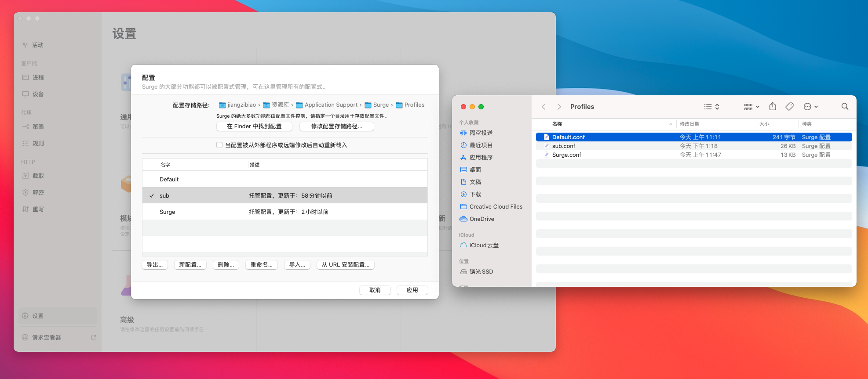The width and height of the screenshot is (868, 379).
Task: Click 从 URL 安装配置 button
Action: click(x=345, y=265)
